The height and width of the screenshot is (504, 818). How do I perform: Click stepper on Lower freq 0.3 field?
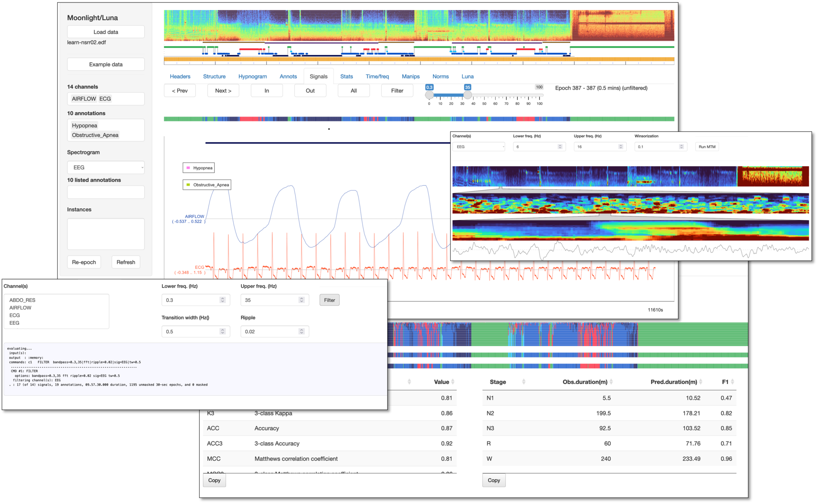tap(222, 300)
